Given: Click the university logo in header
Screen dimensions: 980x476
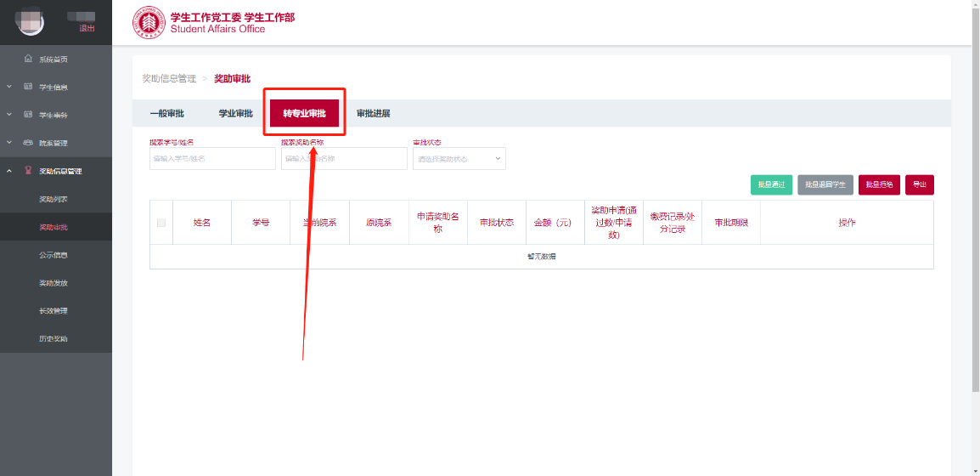Looking at the screenshot, I should [149, 22].
